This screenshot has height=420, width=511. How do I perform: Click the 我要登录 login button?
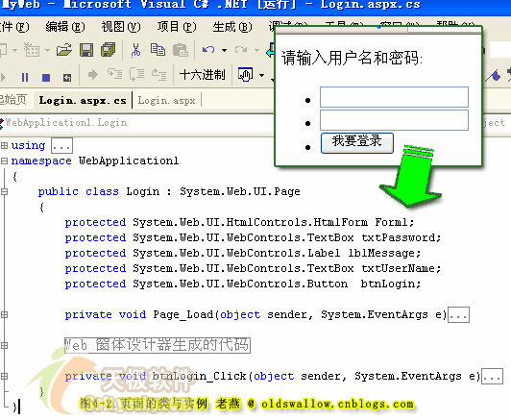tap(357, 143)
